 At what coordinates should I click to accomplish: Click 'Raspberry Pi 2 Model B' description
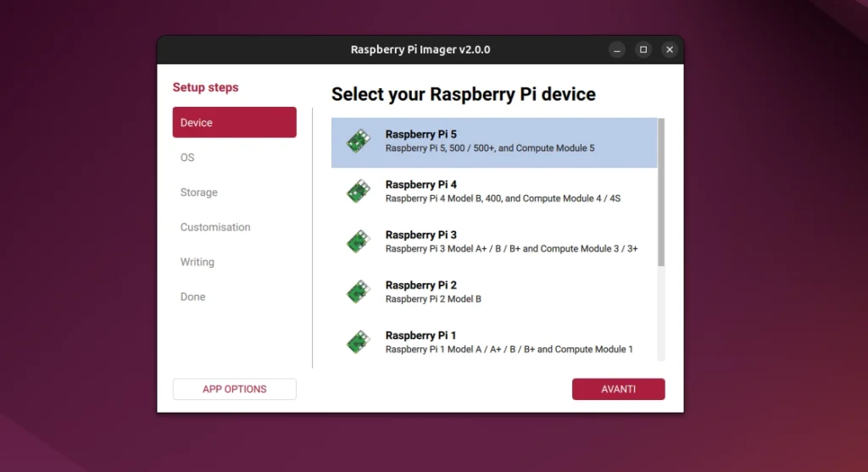point(433,299)
